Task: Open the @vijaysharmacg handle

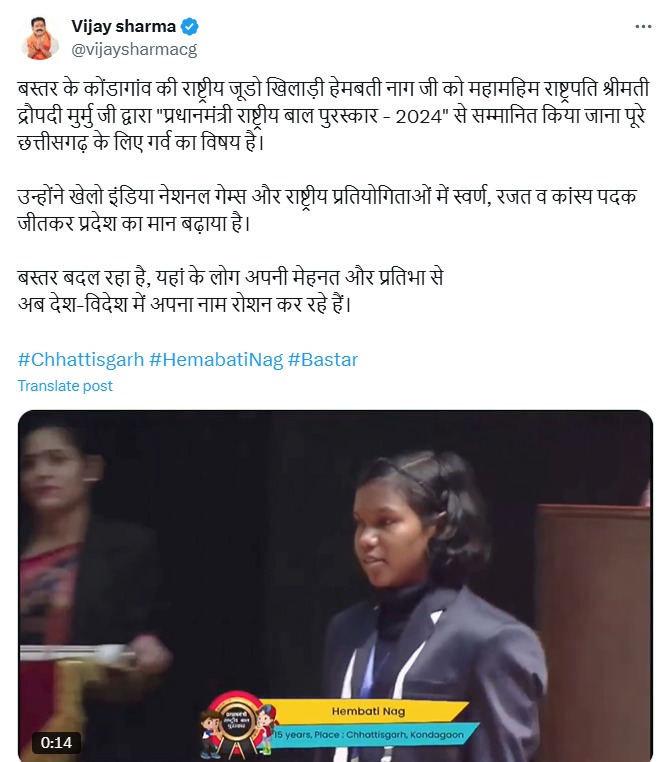Action: click(x=134, y=50)
